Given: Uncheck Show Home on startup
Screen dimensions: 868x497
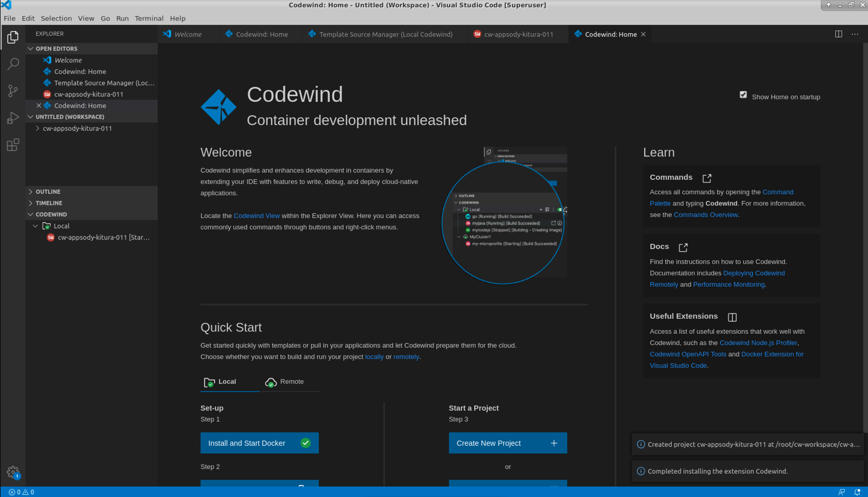Looking at the screenshot, I should pos(743,95).
